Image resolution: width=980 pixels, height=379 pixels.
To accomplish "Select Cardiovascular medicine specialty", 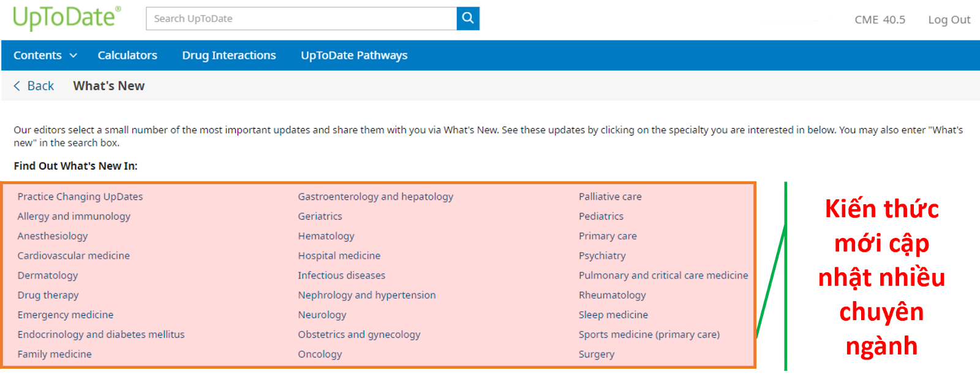I will click(73, 256).
